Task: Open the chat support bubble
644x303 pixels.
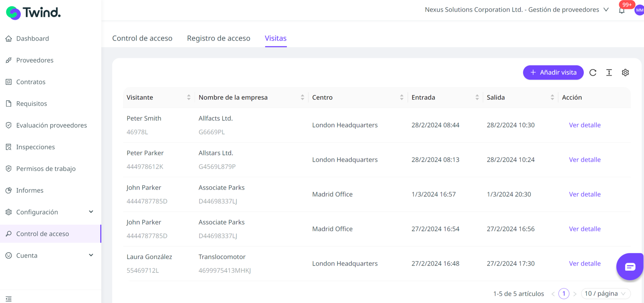Action: [630, 266]
